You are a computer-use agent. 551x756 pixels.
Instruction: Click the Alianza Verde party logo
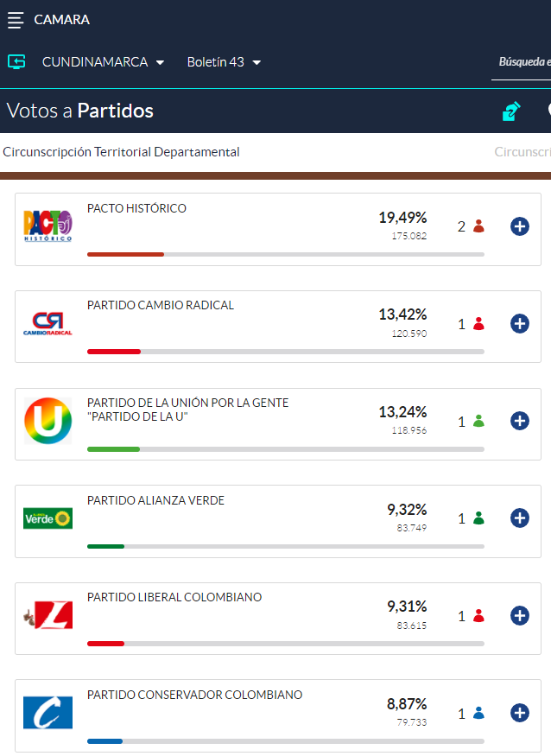pyautogui.click(x=47, y=518)
